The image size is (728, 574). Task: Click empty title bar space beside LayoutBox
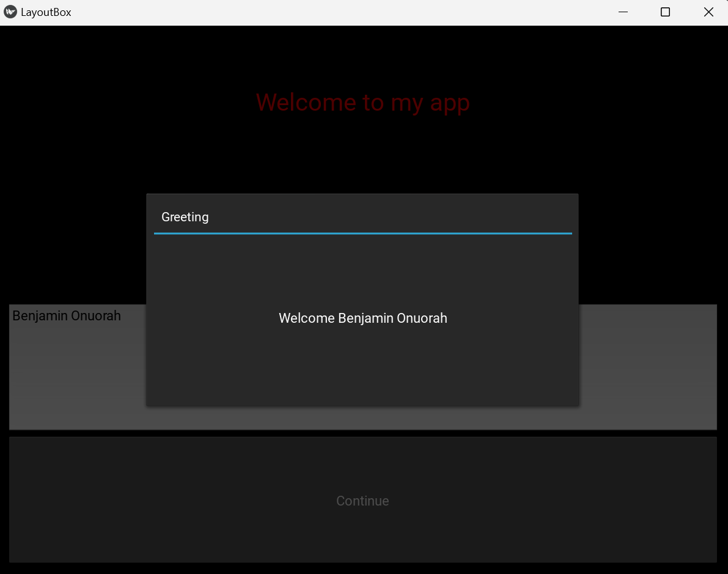pyautogui.click(x=336, y=12)
